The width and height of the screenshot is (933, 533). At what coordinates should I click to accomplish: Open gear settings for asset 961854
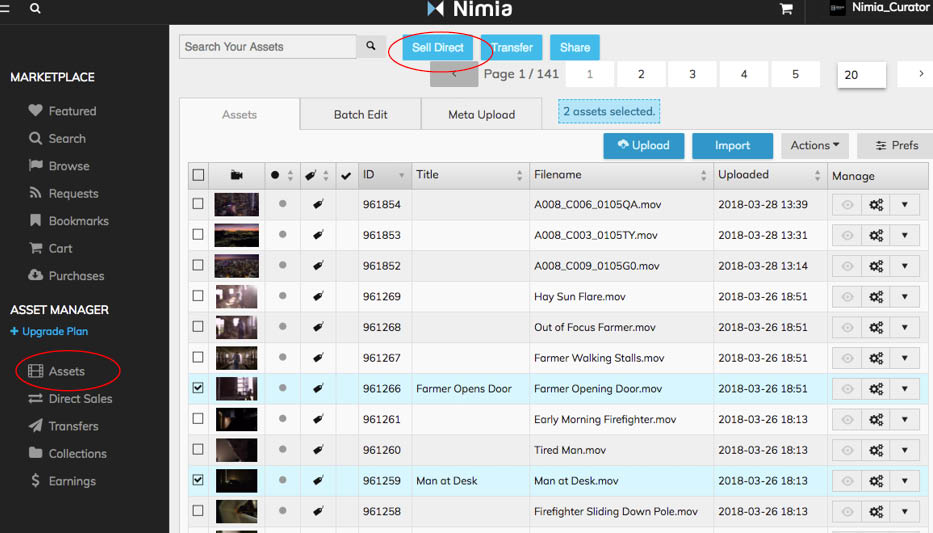point(876,205)
